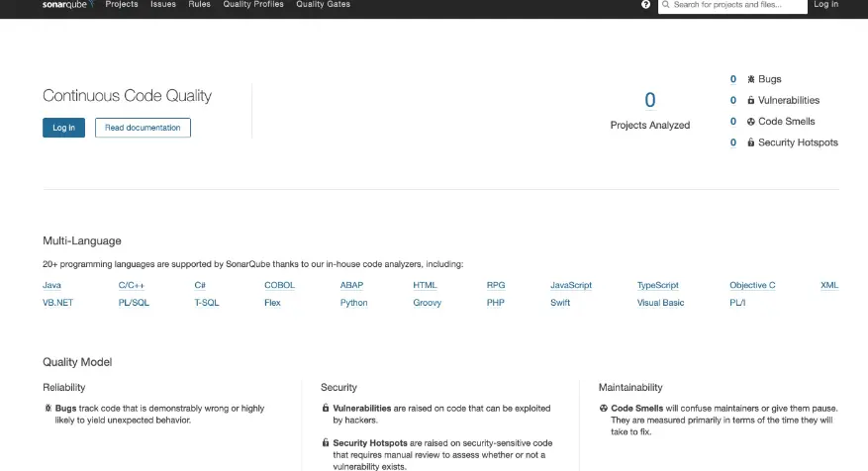Open the Objective C language link
Screen dimensions: 868x471
pos(752,285)
